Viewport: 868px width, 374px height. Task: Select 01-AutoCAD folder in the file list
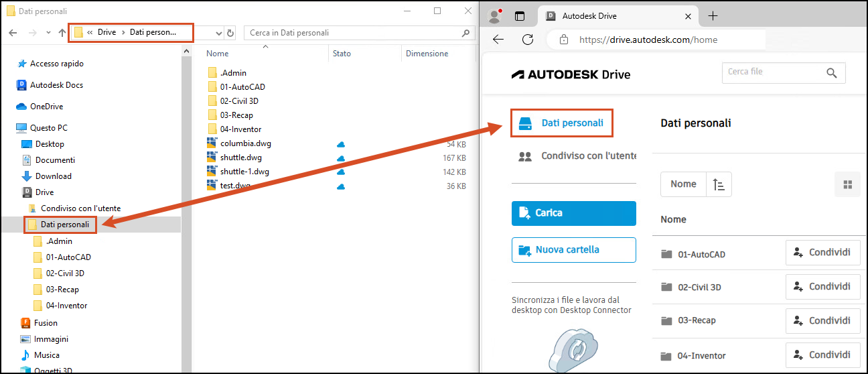pos(242,87)
